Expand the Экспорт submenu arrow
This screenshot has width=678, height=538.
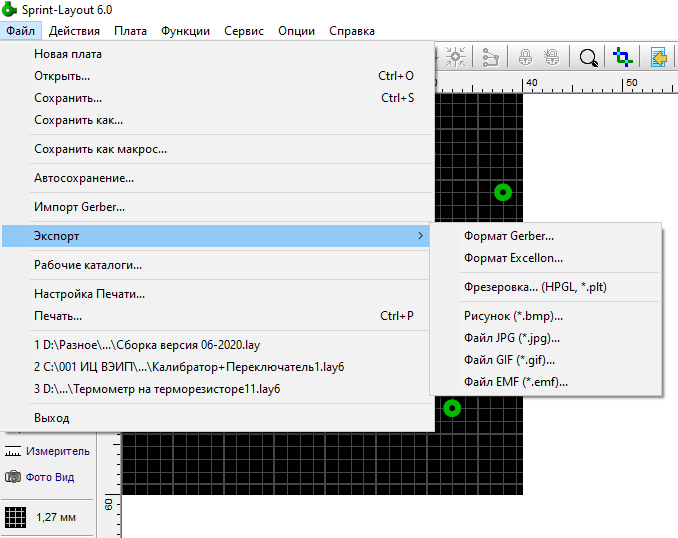(x=421, y=236)
